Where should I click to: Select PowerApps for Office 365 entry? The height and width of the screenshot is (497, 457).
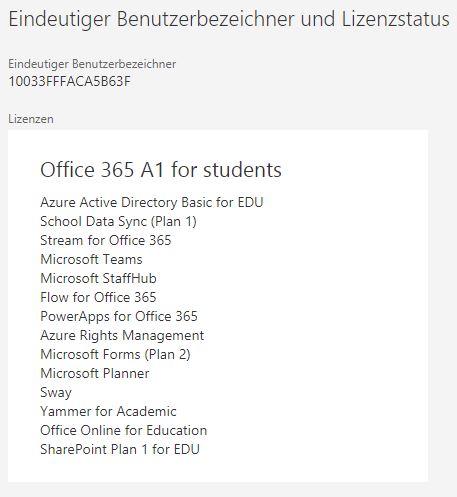point(119,317)
